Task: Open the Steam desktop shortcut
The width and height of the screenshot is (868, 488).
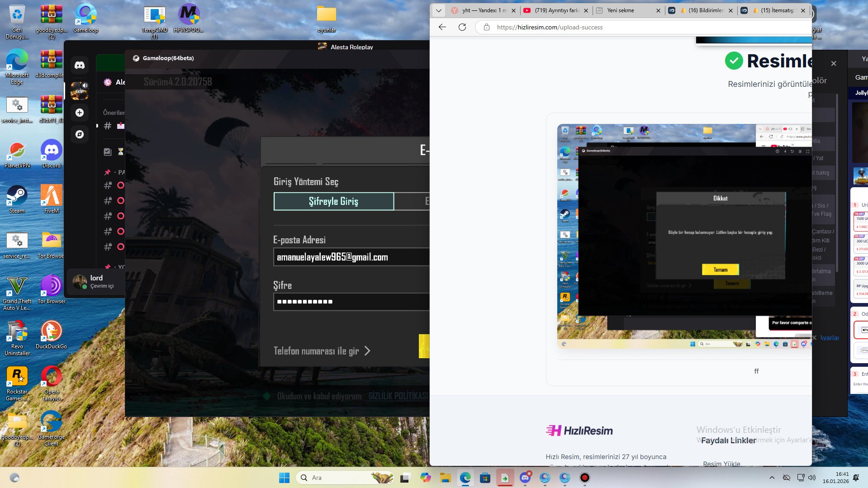Action: pyautogui.click(x=17, y=199)
